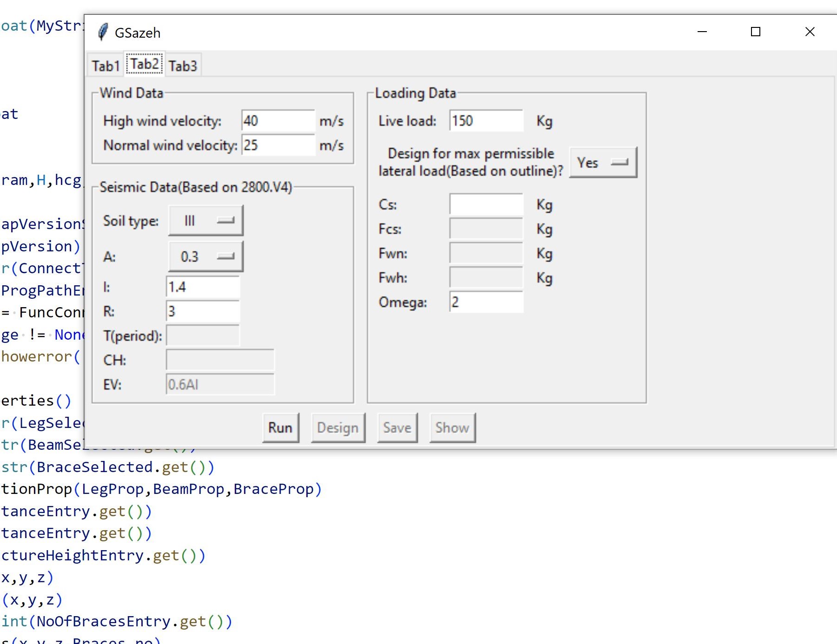Image resolution: width=837 pixels, height=644 pixels.
Task: Click the Design button
Action: (338, 427)
